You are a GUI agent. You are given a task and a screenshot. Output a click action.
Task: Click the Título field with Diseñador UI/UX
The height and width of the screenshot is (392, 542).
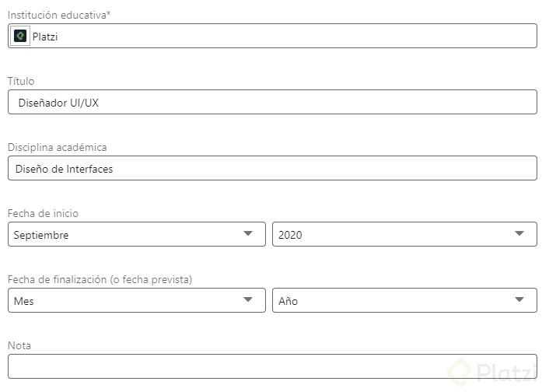[x=272, y=102]
